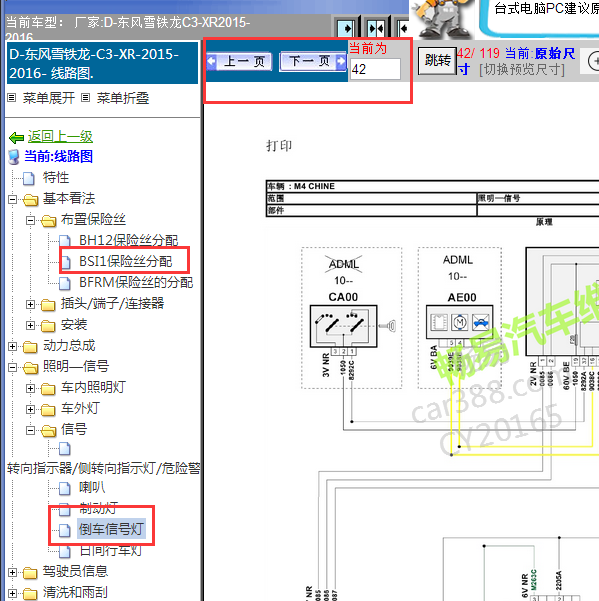Click the 跳转 jump button
The image size is (599, 601).
coord(437,61)
